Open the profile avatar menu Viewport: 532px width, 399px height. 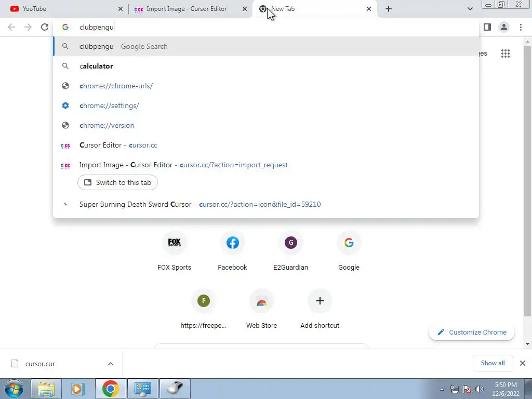click(504, 27)
